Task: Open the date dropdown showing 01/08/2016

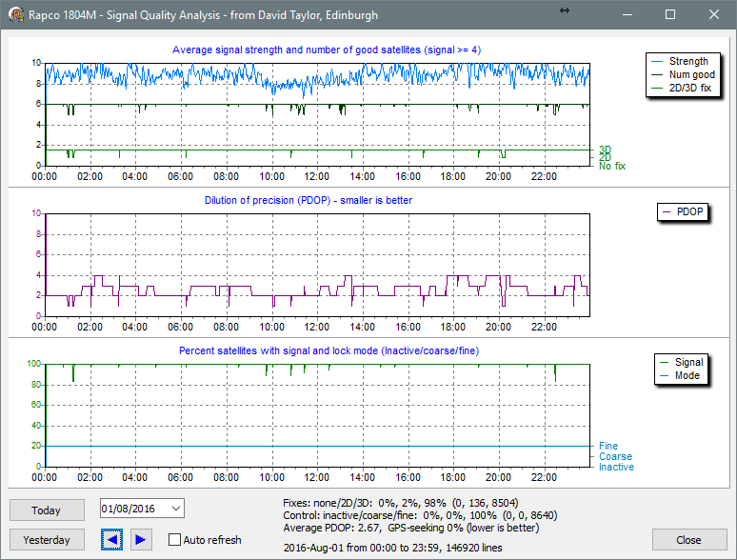Action: 176,509
